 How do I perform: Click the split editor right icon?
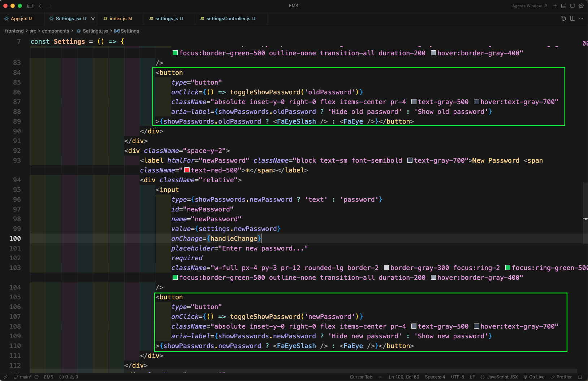pyautogui.click(x=572, y=18)
